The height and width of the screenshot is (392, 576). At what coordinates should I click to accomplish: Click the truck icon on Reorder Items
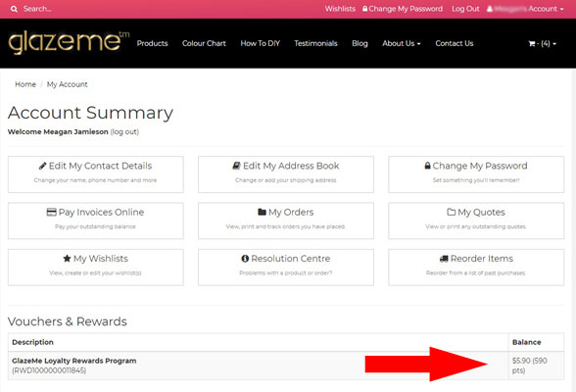pos(444,259)
